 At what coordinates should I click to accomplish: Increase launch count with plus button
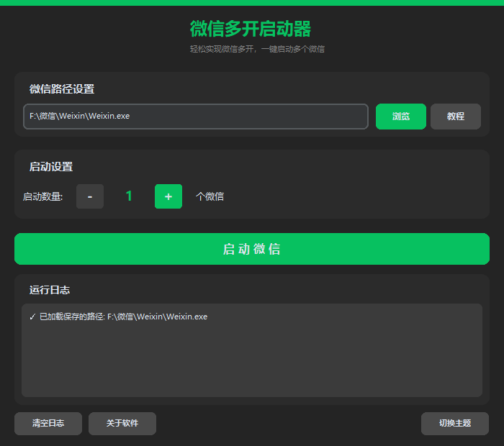168,196
